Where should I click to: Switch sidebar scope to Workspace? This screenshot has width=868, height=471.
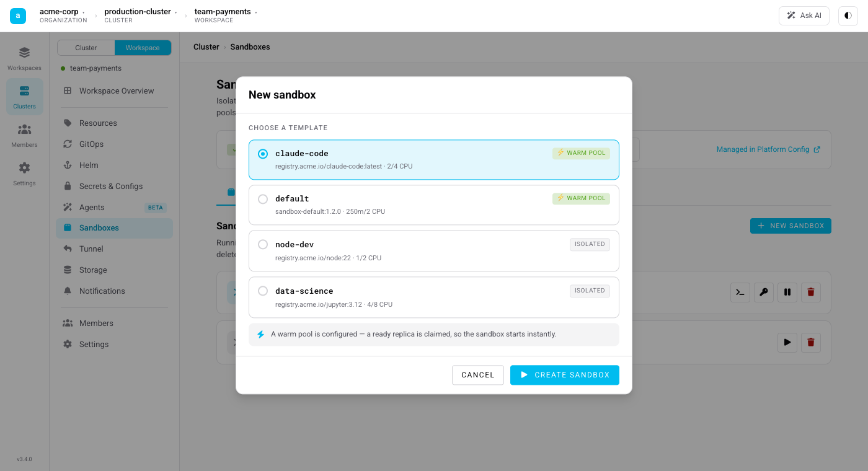[x=143, y=48]
